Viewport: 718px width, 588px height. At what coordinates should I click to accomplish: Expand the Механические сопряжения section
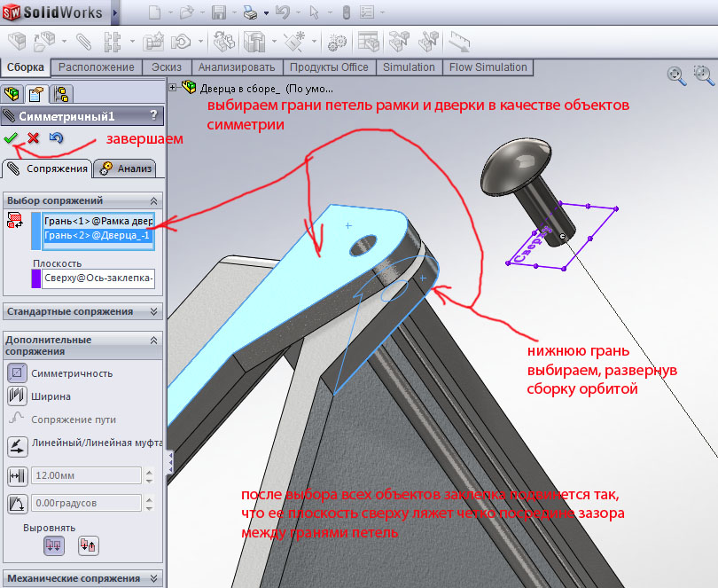point(154,578)
